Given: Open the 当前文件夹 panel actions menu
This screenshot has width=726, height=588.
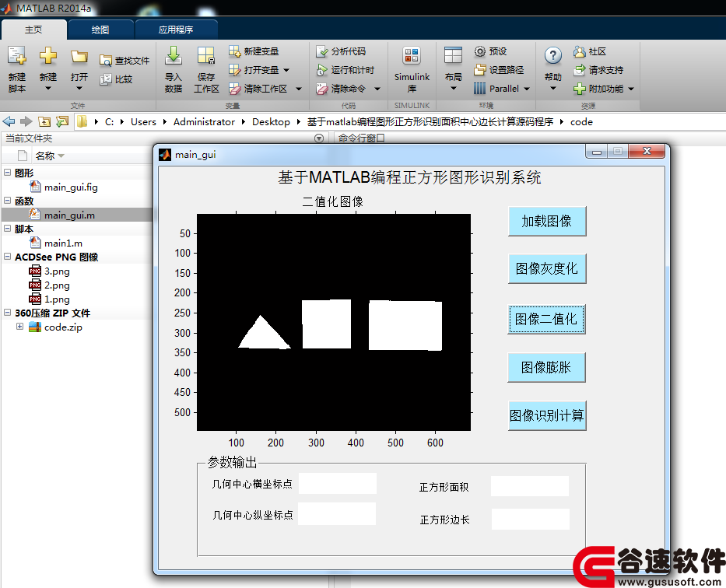Looking at the screenshot, I should pos(318,138).
